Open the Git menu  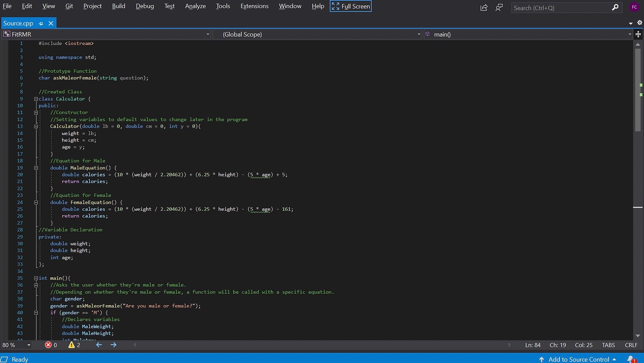[69, 6]
